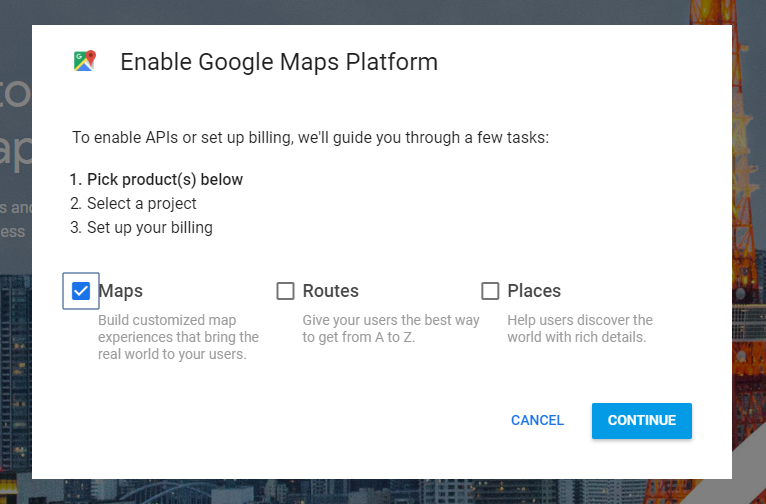This screenshot has height=504, width=766.
Task: Click "Give your users the best way" description
Action: [x=391, y=329]
